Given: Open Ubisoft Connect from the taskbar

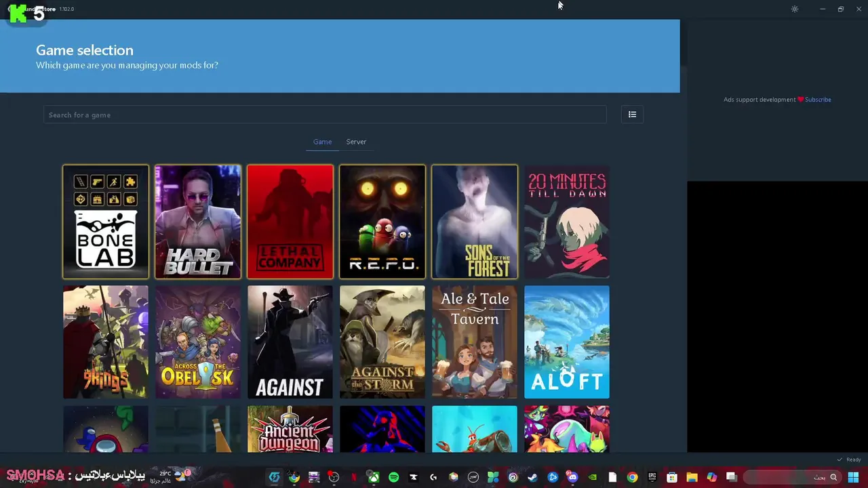Looking at the screenshot, I should 513,477.
